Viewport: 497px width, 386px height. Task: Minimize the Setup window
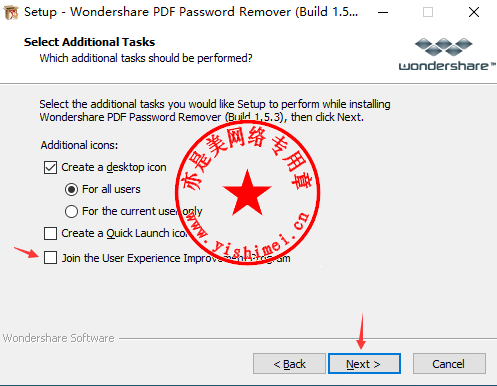383,12
